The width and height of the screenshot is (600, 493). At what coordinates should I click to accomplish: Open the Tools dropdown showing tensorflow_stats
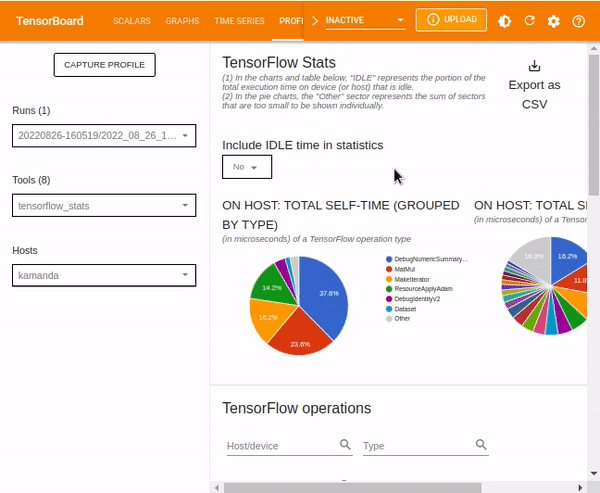click(x=104, y=205)
